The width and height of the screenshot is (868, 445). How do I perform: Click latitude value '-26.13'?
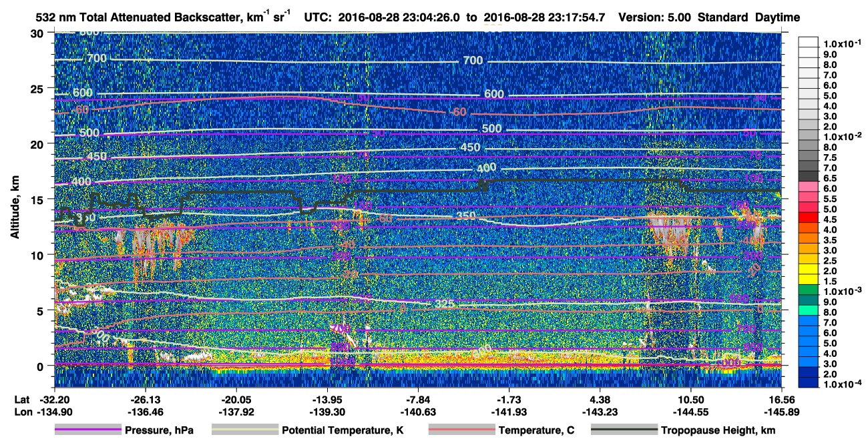tap(145, 399)
